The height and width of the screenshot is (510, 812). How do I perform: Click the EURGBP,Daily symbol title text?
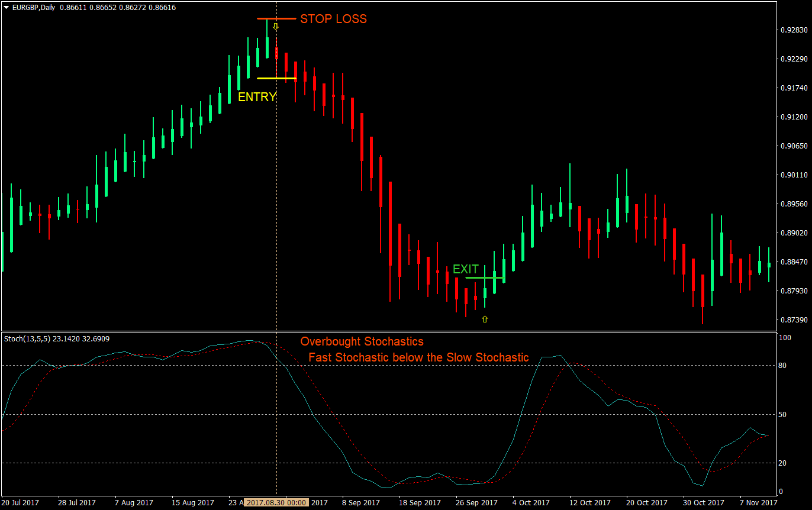click(34, 8)
